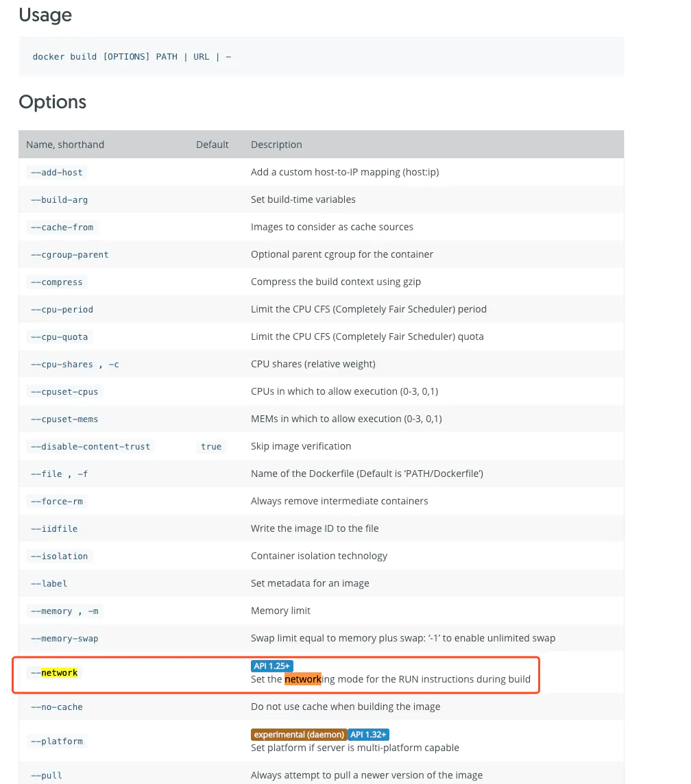Click the --iidfile option code
The width and height of the screenshot is (691, 784).
[54, 528]
